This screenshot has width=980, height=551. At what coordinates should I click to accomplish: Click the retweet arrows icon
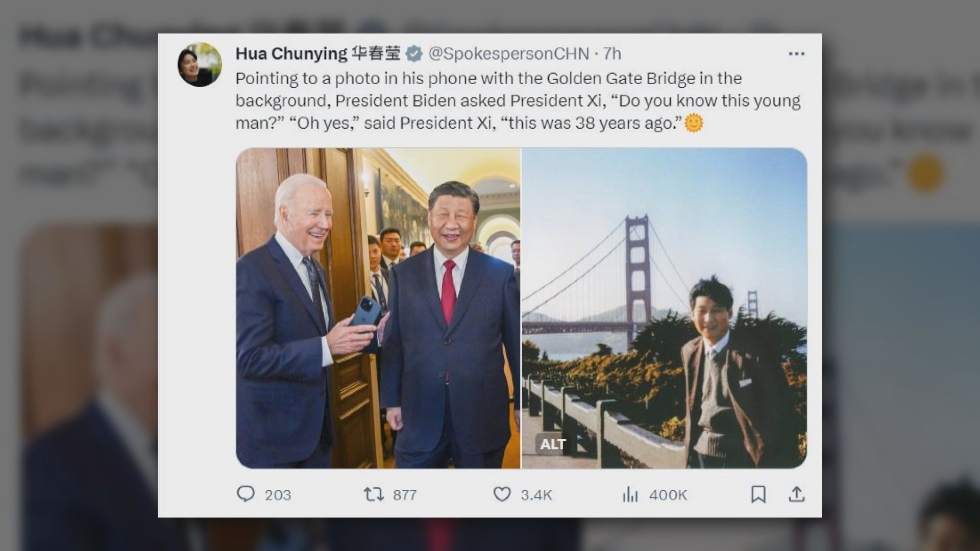(373, 494)
